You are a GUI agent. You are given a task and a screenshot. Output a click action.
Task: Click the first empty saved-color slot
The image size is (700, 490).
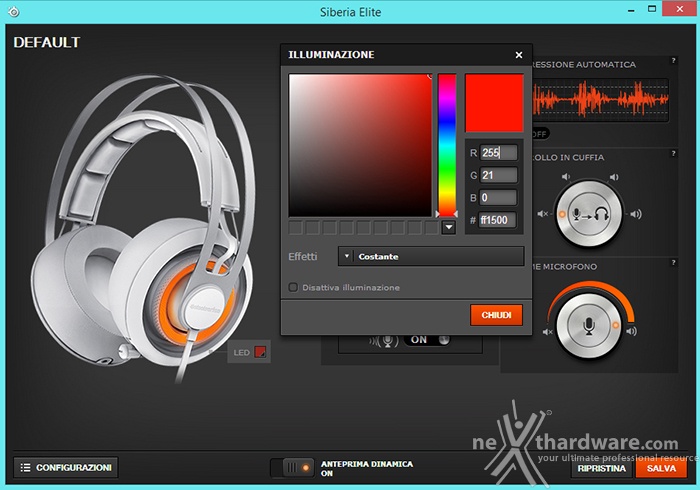296,228
